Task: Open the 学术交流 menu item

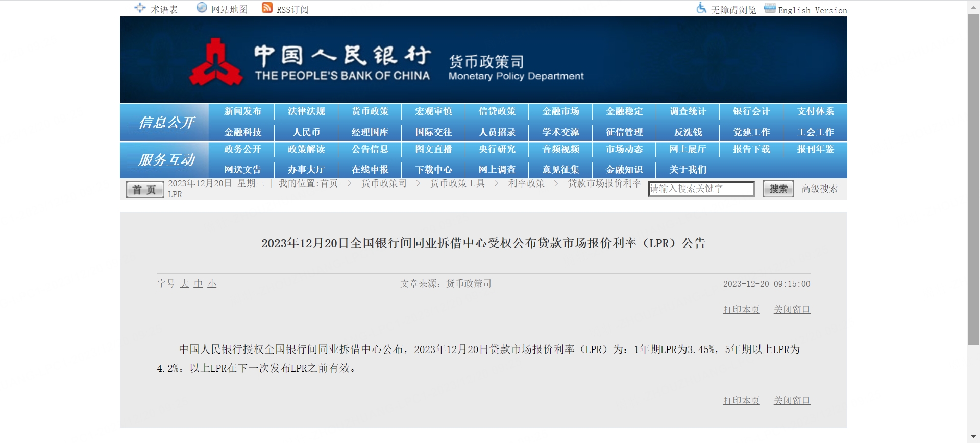Action: tap(561, 132)
